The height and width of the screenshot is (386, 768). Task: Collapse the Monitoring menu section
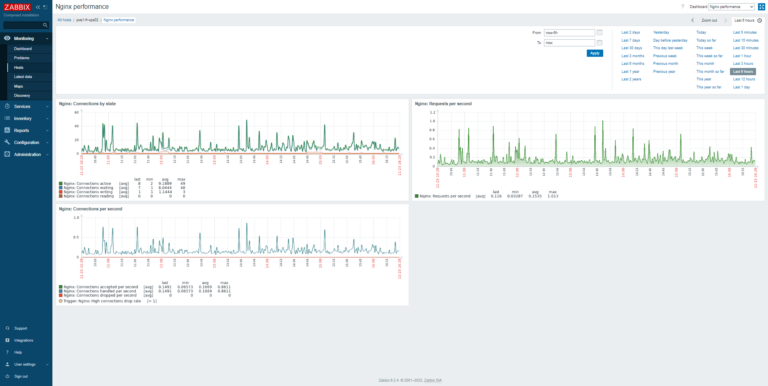pyautogui.click(x=47, y=39)
